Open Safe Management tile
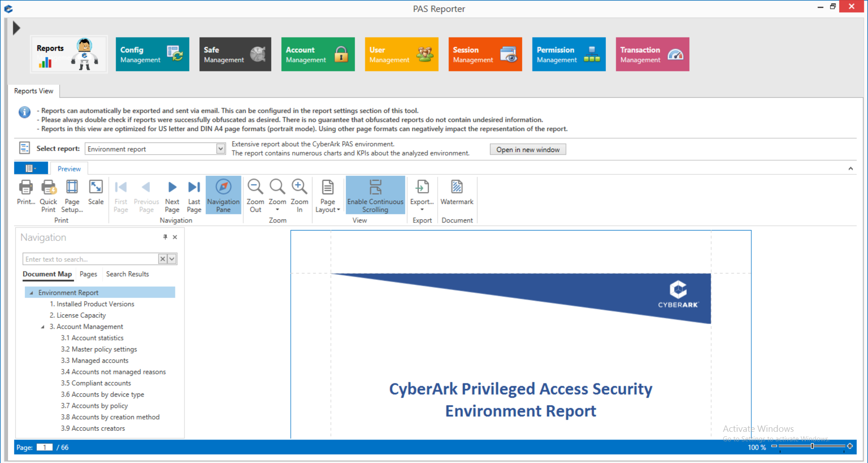This screenshot has width=868, height=463. [x=235, y=54]
